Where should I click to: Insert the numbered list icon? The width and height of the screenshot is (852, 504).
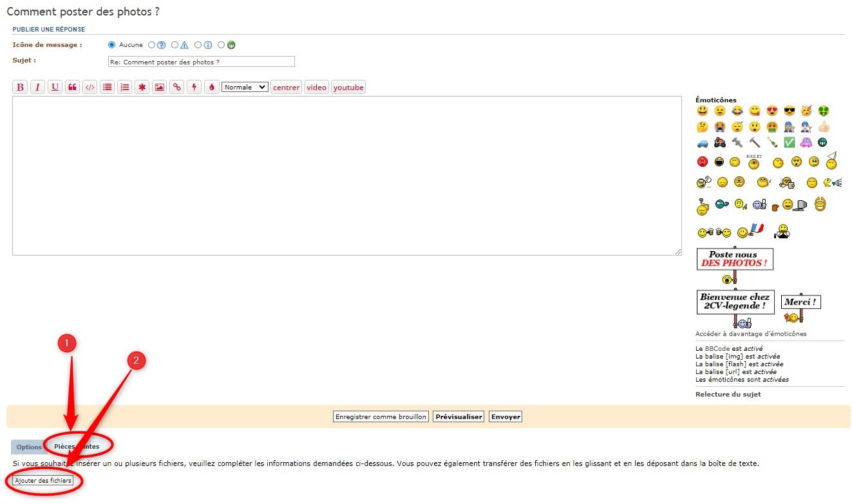click(125, 88)
